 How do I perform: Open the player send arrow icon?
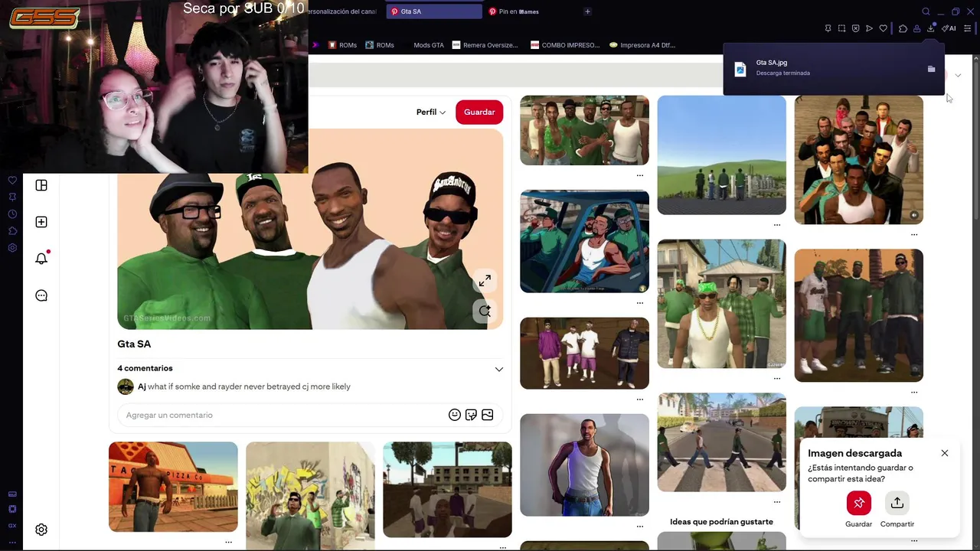(x=869, y=28)
